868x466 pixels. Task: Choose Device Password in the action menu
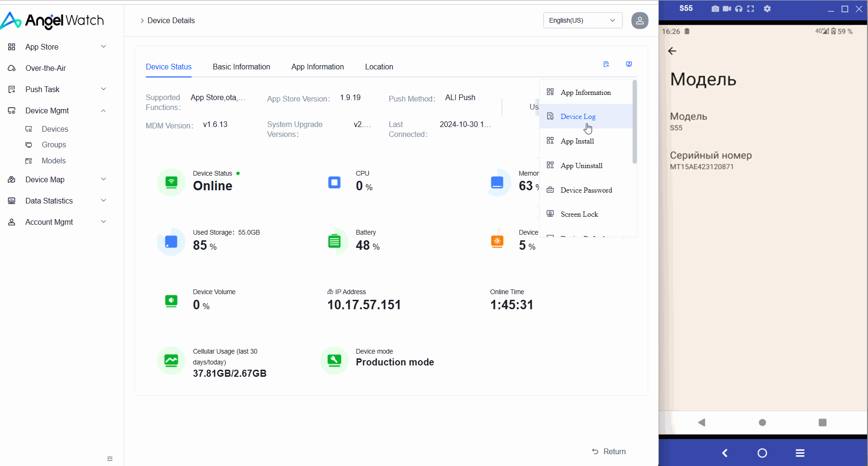(586, 190)
